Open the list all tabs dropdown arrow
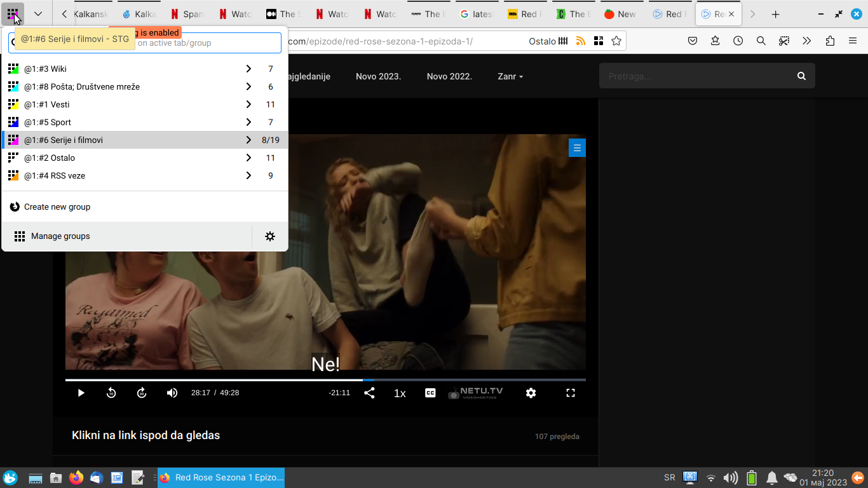 (x=38, y=13)
